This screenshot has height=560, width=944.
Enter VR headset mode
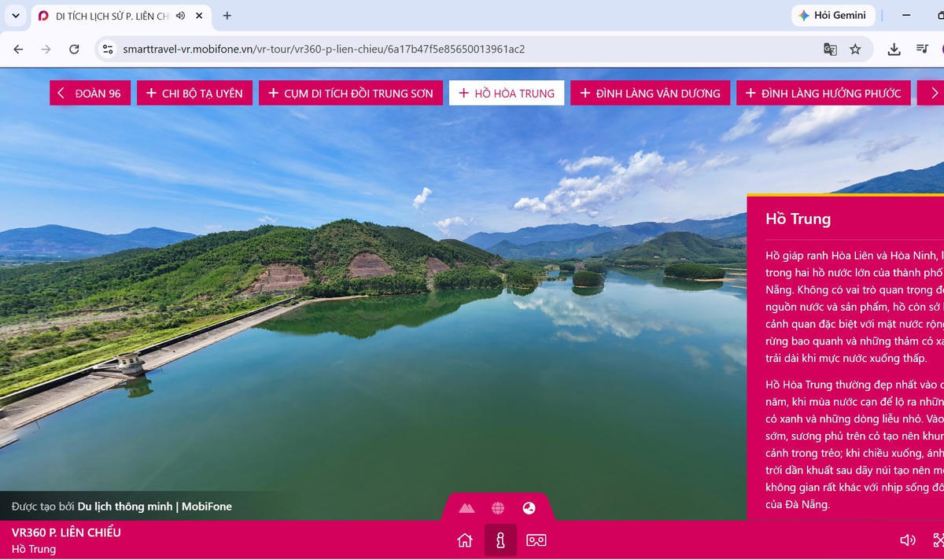click(537, 540)
